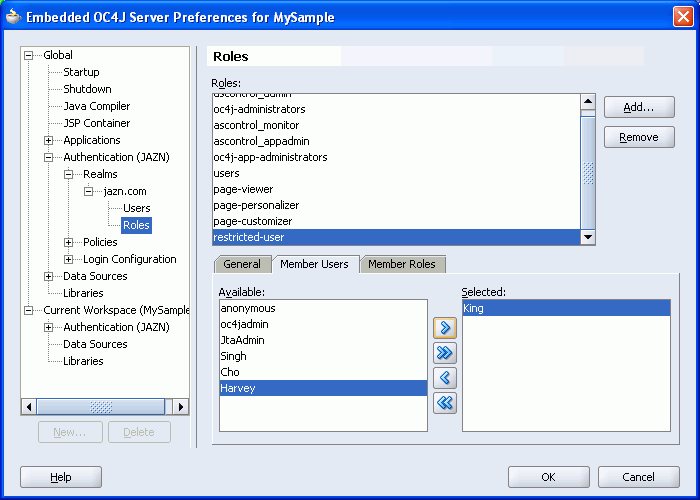Select oc4j-app-administrators role
700x500 pixels.
[396, 158]
